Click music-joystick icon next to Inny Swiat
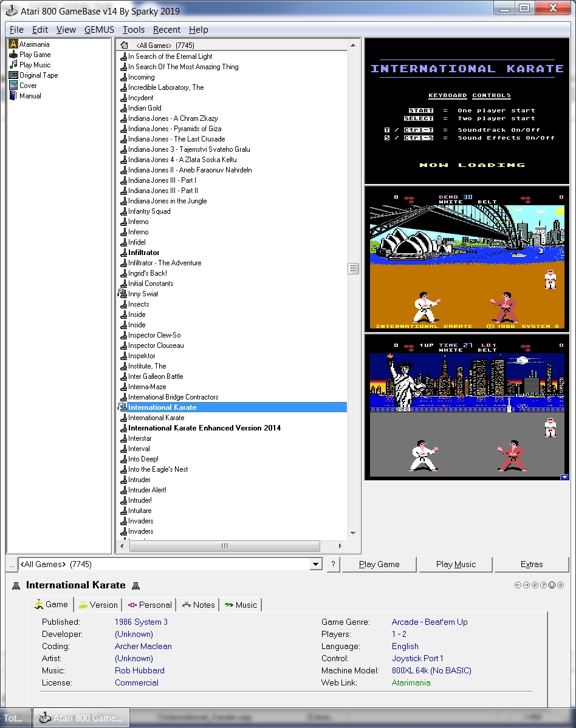This screenshot has width=576, height=728. click(123, 293)
